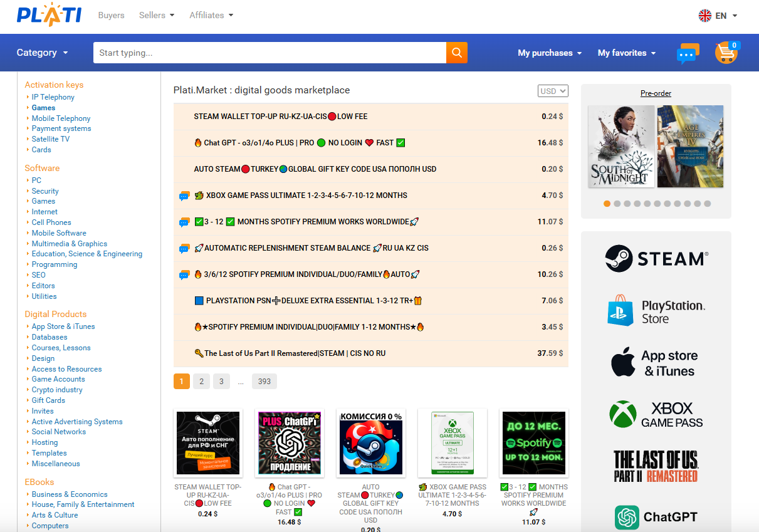759x532 pixels.
Task: Focus the Start typing search field
Action: tap(270, 53)
